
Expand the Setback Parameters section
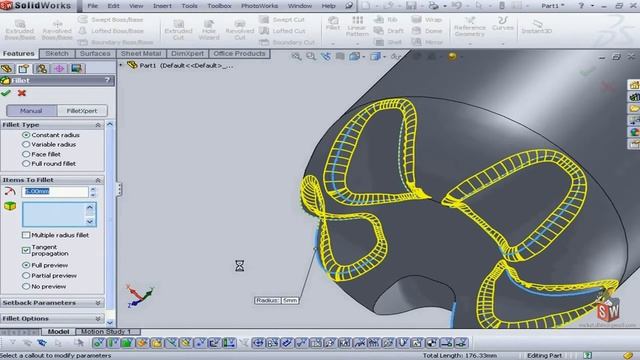(x=98, y=303)
